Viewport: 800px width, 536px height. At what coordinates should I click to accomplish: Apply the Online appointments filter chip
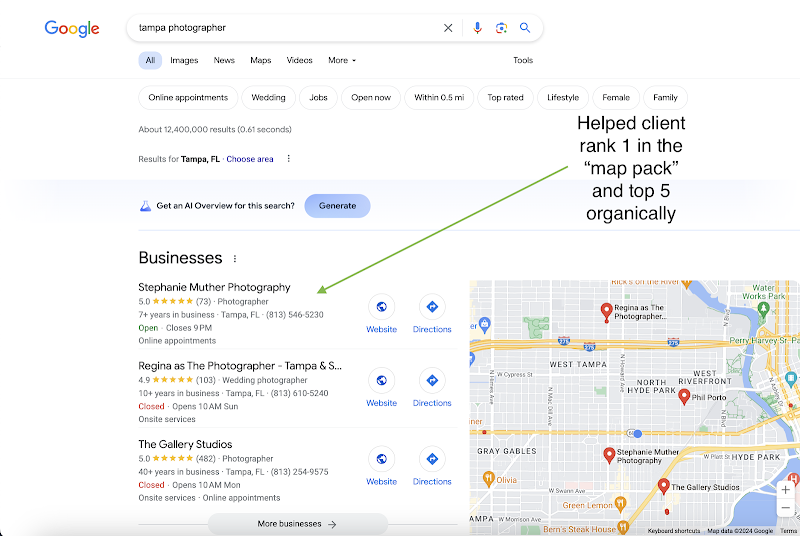click(188, 97)
